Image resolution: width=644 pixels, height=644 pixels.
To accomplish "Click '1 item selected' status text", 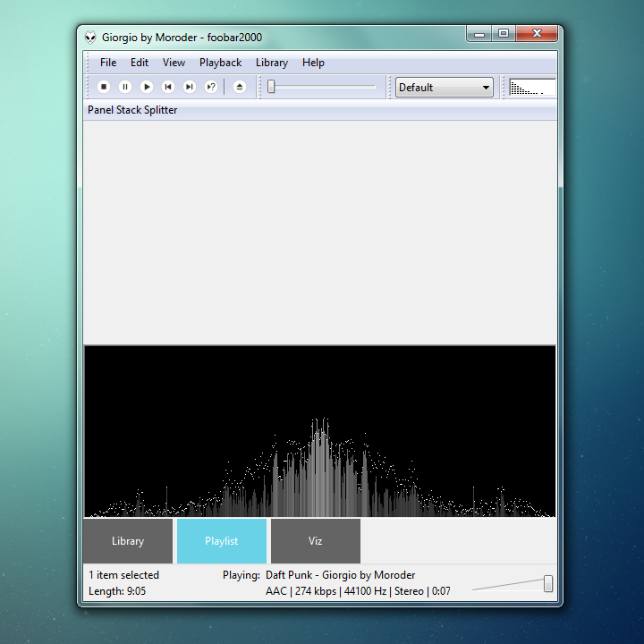I will 123,575.
